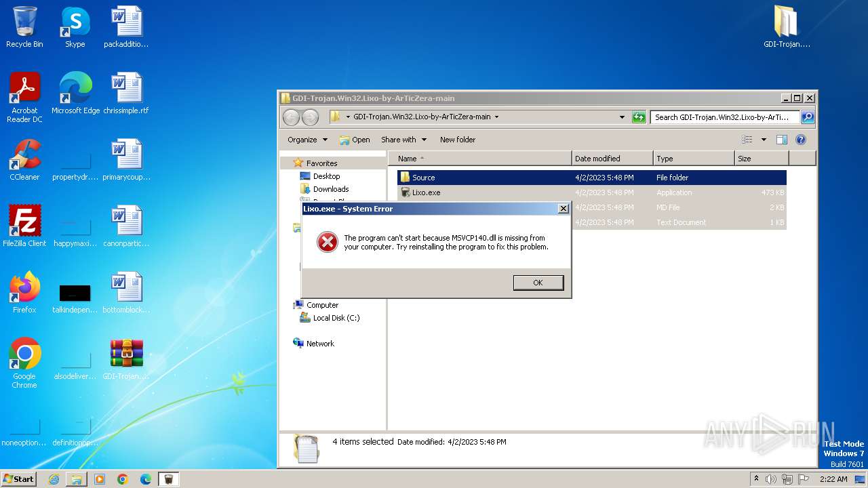Viewport: 868px width, 488px height.
Task: Change view with the views icon
Action: (x=747, y=140)
